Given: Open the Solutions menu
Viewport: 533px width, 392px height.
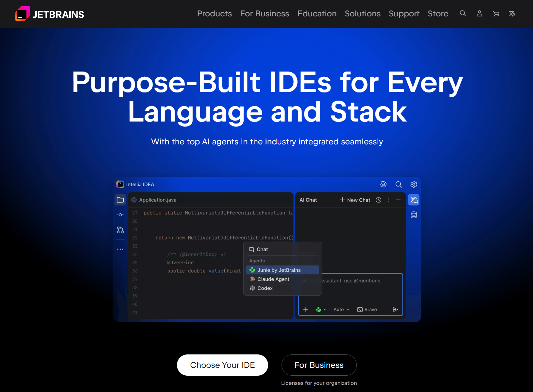Looking at the screenshot, I should click(362, 14).
